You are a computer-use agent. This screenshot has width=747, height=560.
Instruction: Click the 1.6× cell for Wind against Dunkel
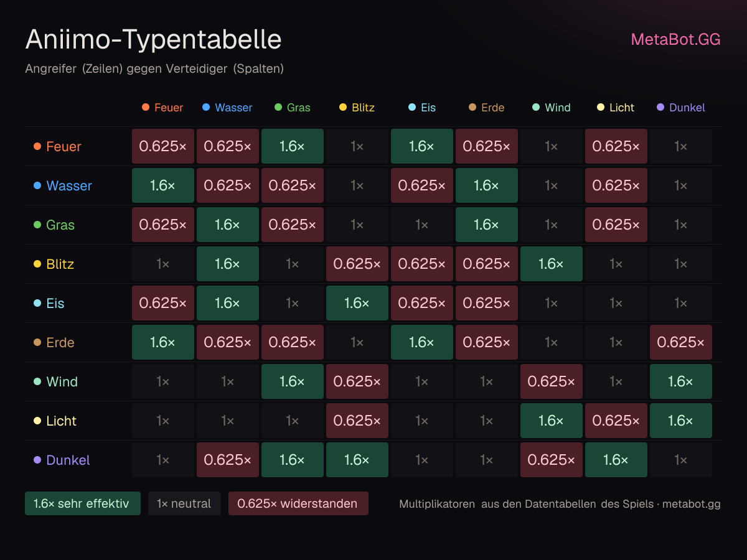click(681, 381)
